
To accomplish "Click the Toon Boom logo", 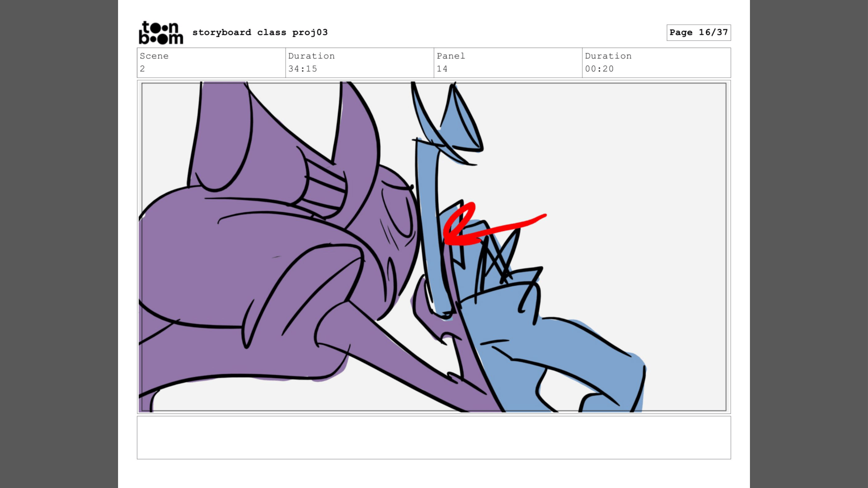I will (161, 33).
